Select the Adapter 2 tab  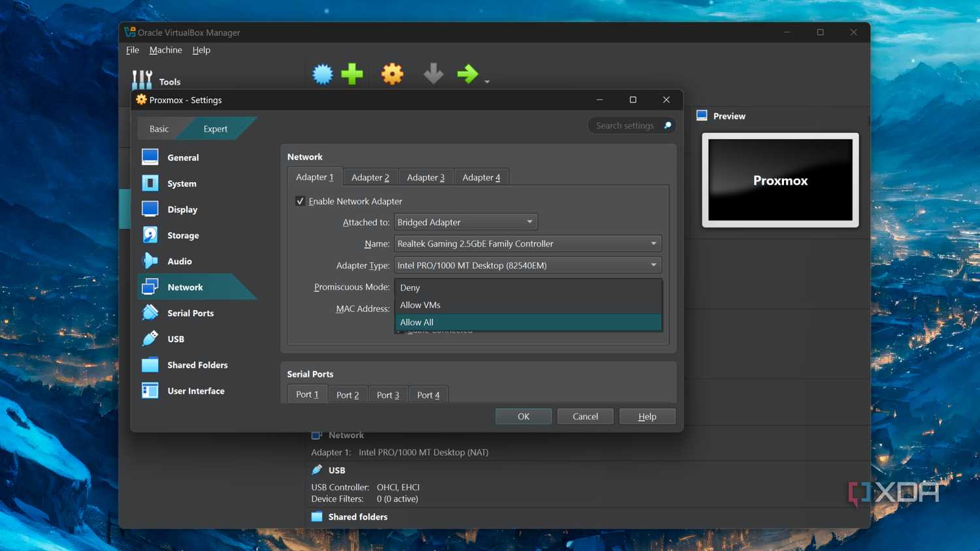(x=370, y=178)
